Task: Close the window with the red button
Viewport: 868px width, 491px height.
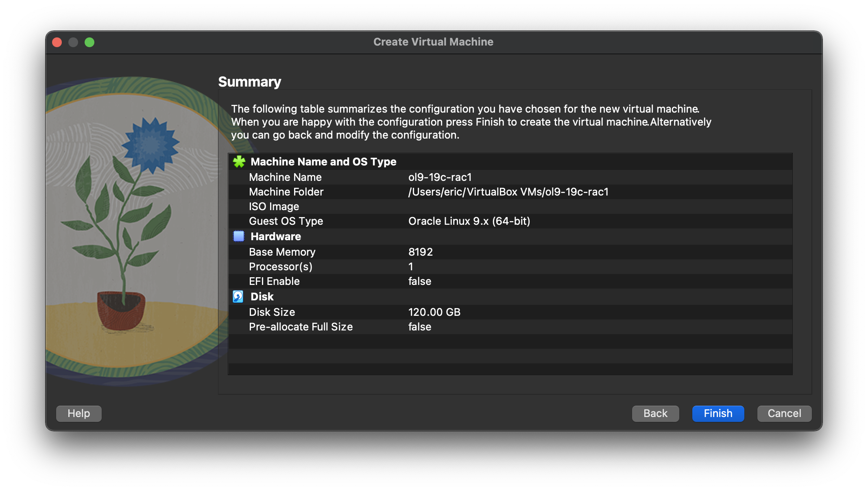Action: pyautogui.click(x=57, y=42)
